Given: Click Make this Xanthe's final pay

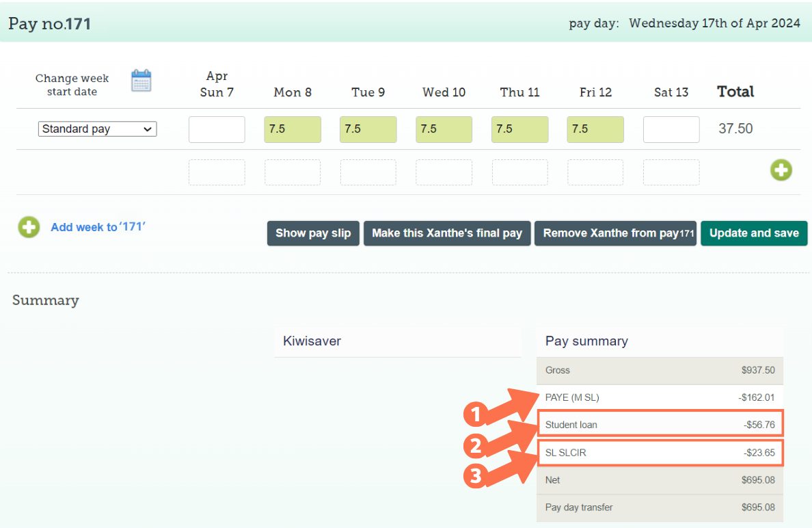Looking at the screenshot, I should 446,233.
